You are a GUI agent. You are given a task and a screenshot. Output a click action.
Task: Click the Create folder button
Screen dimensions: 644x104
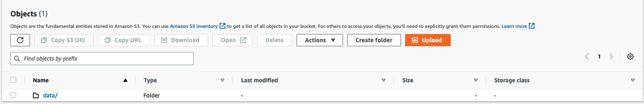point(374,40)
